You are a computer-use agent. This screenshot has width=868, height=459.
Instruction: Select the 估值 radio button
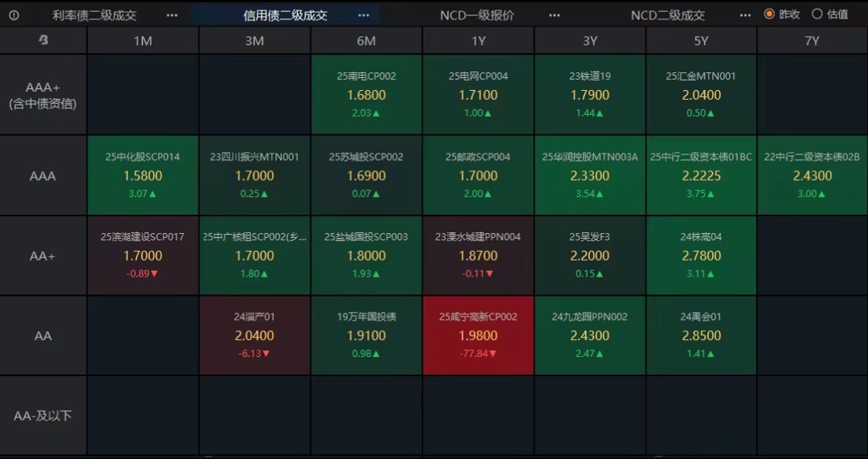tap(817, 14)
